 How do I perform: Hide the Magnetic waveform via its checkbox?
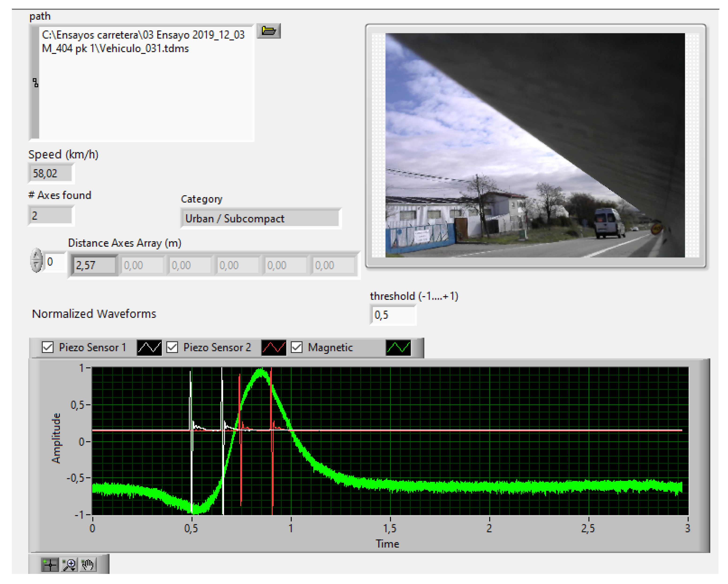(x=296, y=347)
